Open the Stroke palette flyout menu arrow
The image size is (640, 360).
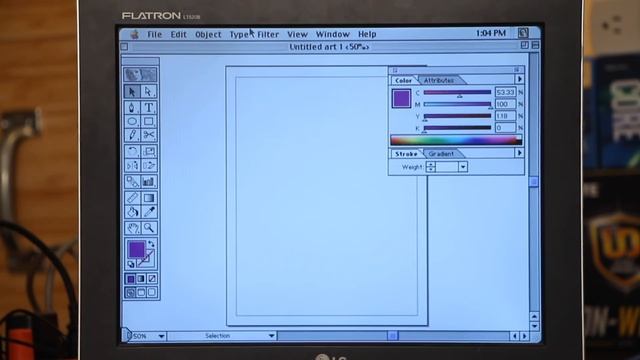click(x=519, y=153)
